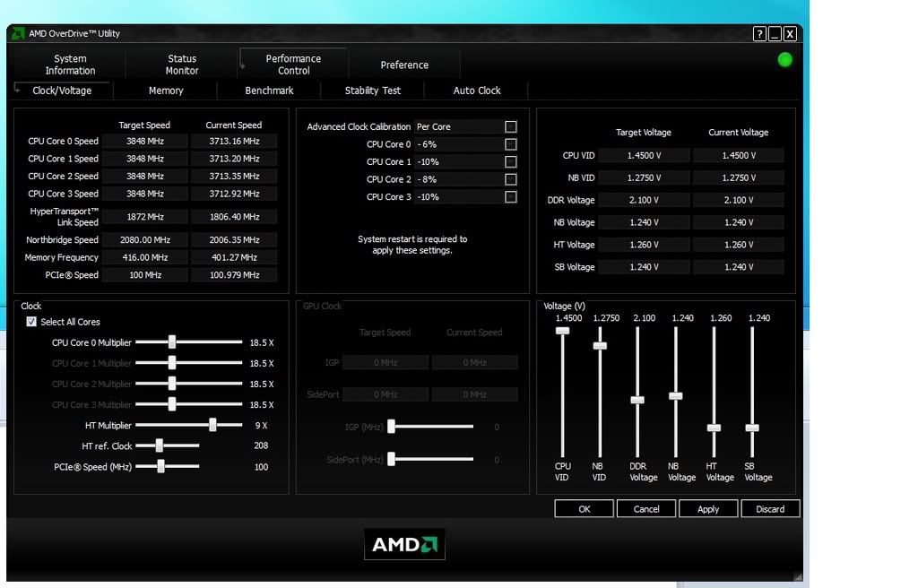The width and height of the screenshot is (918, 588).
Task: Switch to the System Information tab
Action: click(70, 65)
